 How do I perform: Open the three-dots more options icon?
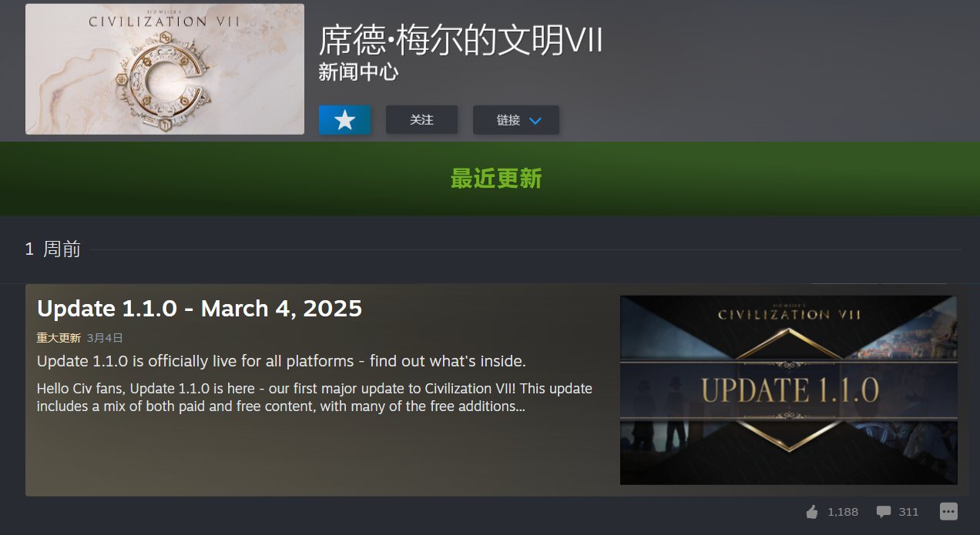(x=948, y=511)
